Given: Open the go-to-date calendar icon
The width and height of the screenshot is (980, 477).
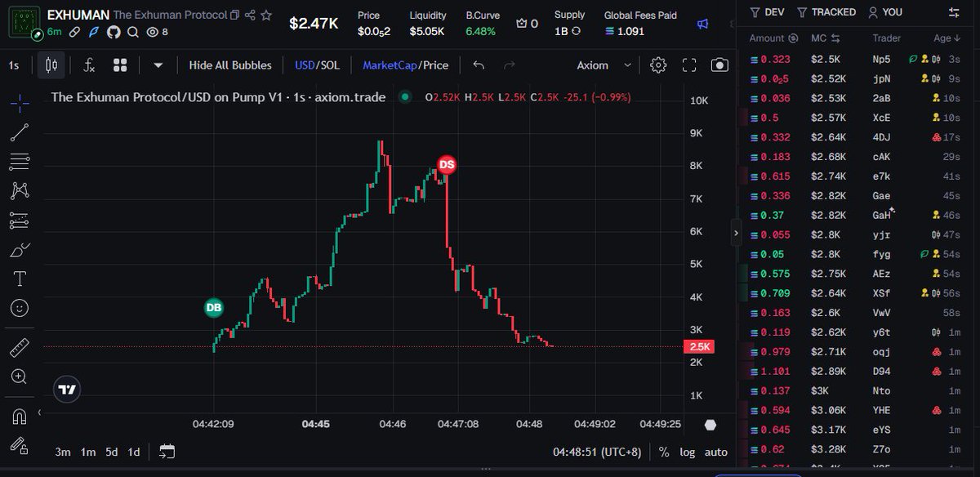Looking at the screenshot, I should coord(167,452).
